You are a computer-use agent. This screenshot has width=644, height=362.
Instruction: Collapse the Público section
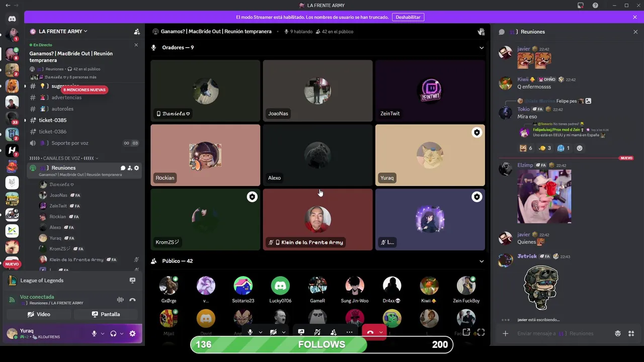[x=481, y=261]
